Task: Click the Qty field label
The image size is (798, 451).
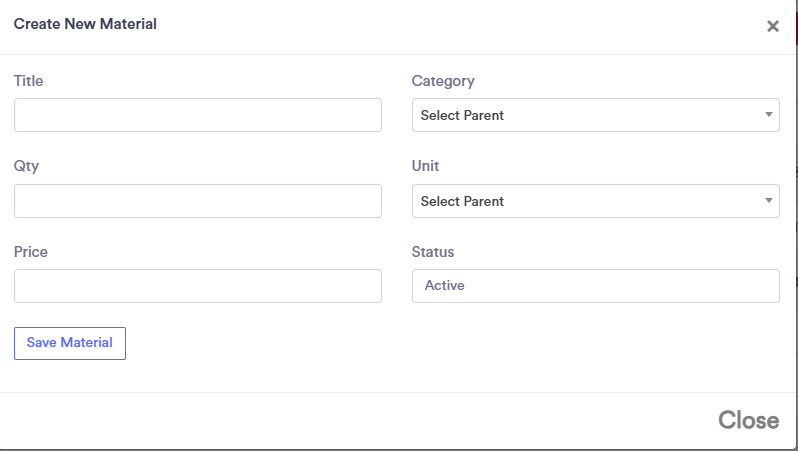Action: pyautogui.click(x=26, y=166)
